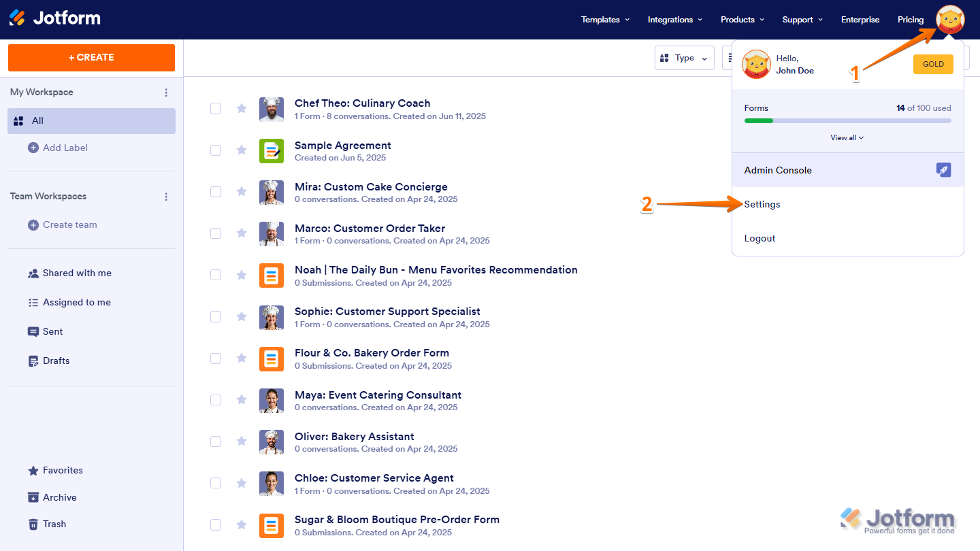Tick the checkbox beside Sample Agreement

point(216,150)
